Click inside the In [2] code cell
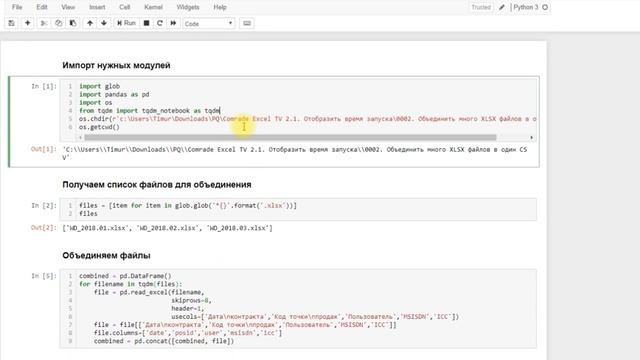Image resolution: width=640 pixels, height=360 pixels. pos(298,209)
